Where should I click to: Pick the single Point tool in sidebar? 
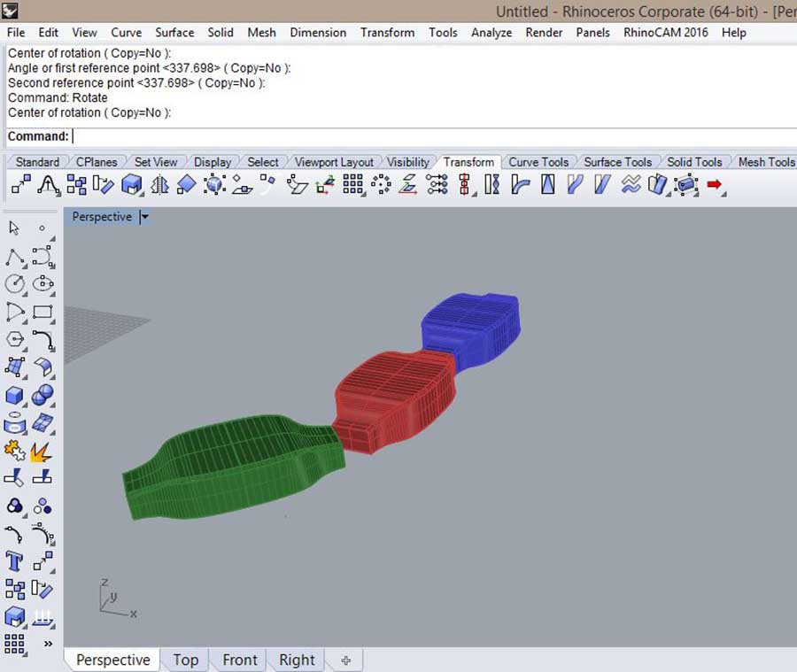click(x=43, y=228)
